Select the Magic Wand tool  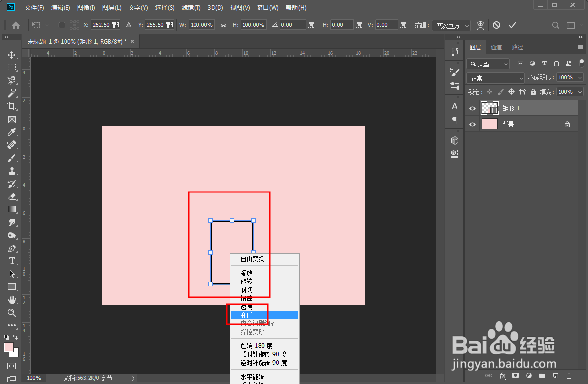12,93
